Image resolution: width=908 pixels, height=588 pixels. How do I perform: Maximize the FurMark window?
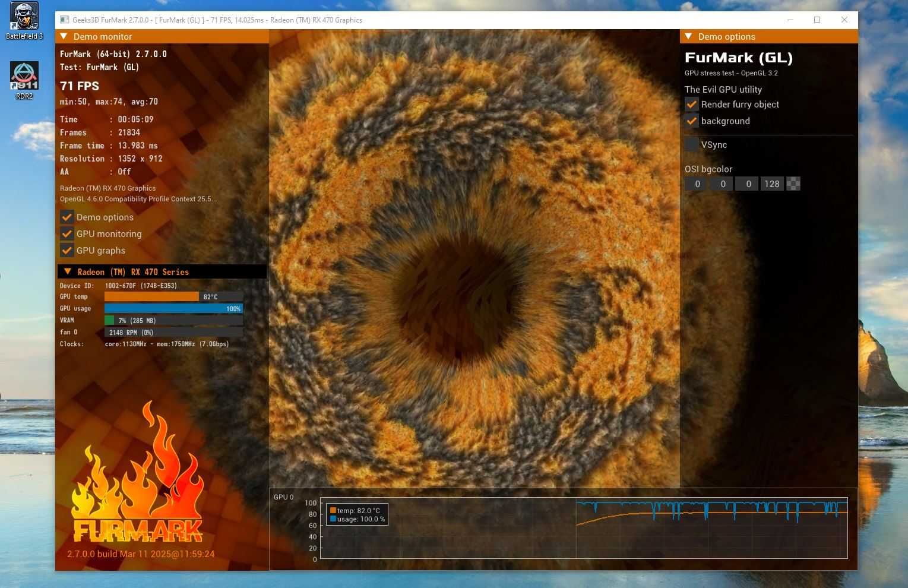tap(817, 20)
